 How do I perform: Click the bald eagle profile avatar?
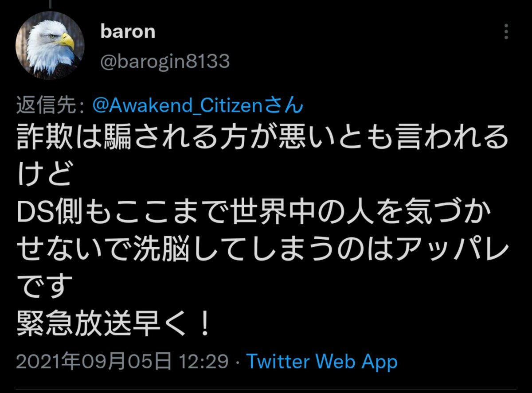pos(50,47)
